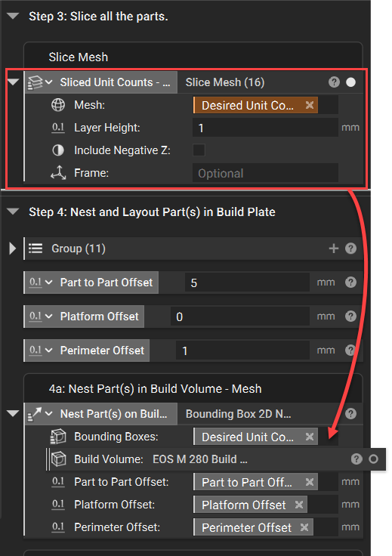Select the EOS M 280 Build ... value
Image resolution: width=392 pixels, height=556 pixels.
tap(200, 459)
